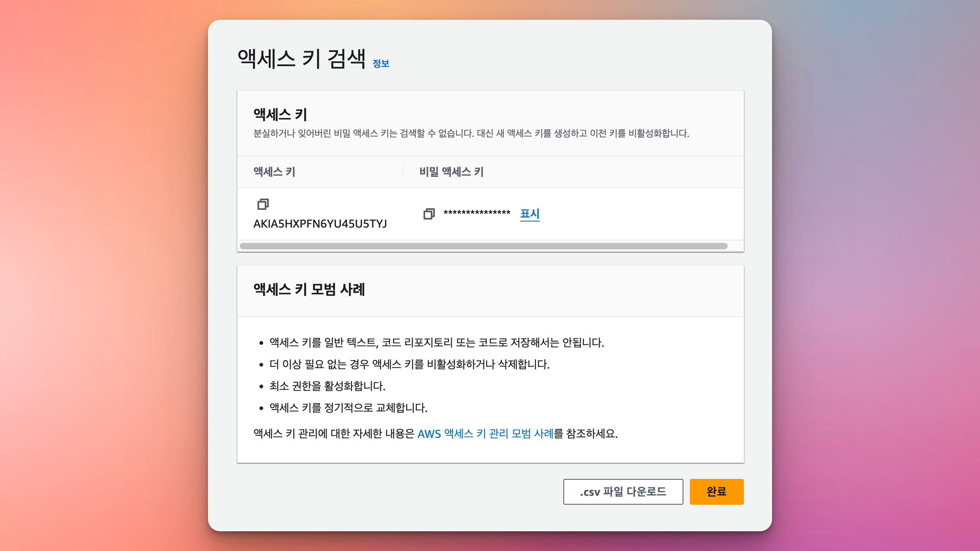Image resolution: width=980 pixels, height=551 pixels.
Task: Click the 최소 권한을 활성화합니다 bullet
Action: [327, 386]
